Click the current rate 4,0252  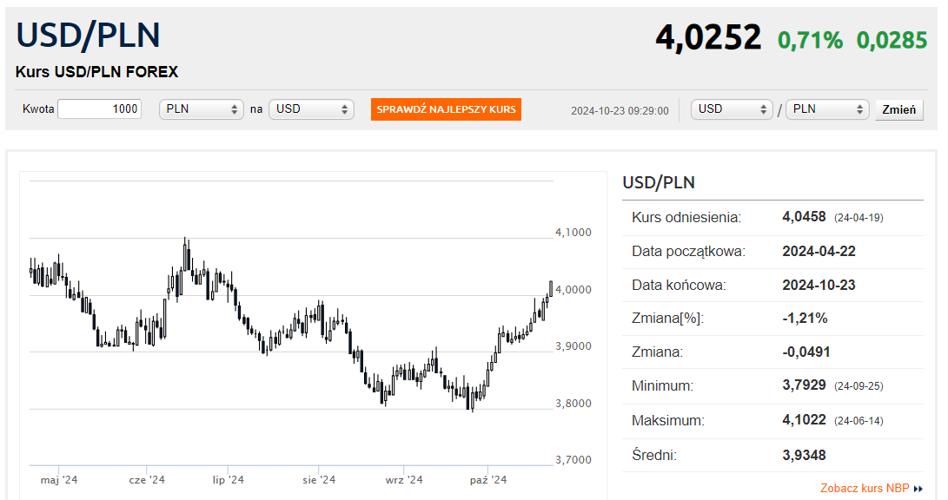pos(708,38)
